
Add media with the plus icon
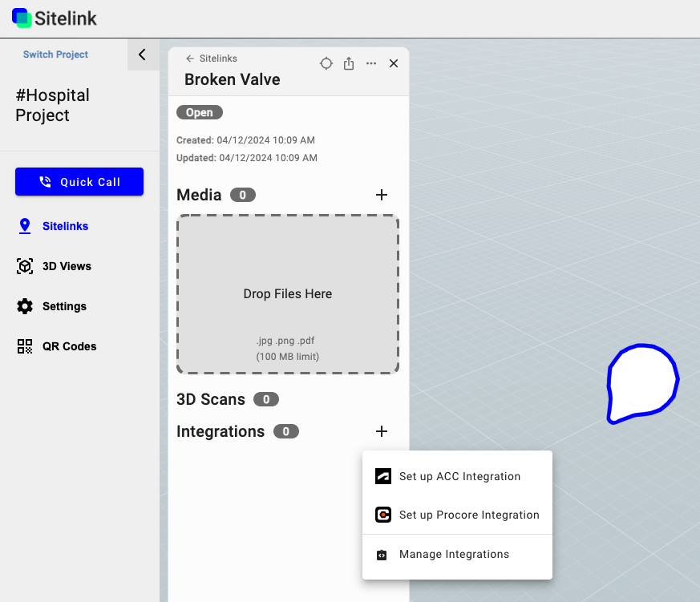coord(382,195)
